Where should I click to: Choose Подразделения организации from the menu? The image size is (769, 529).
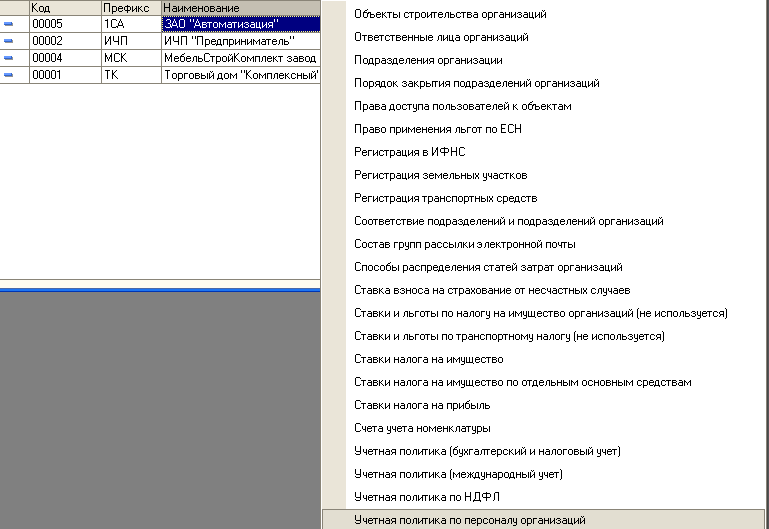click(x=428, y=60)
